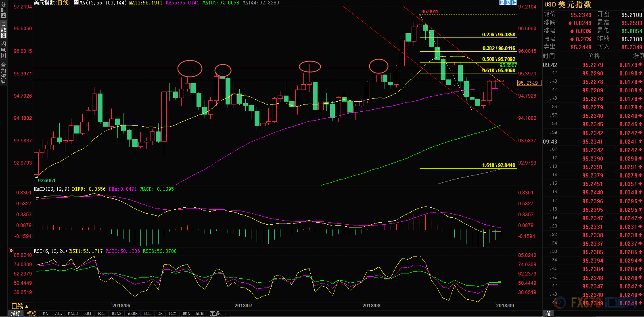This screenshot has height=317, width=644.
Task: Apply the CR indicator
Action: (x=160, y=313)
